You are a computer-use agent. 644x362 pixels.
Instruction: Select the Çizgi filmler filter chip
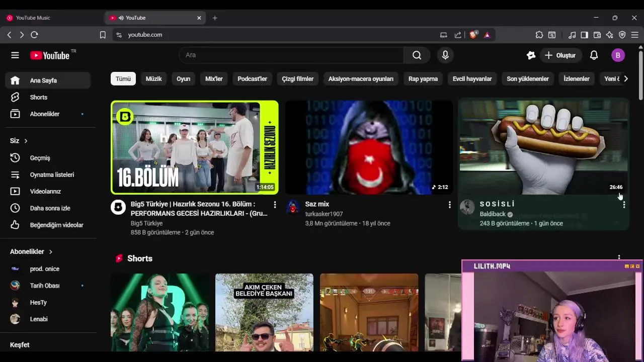pos(298,79)
